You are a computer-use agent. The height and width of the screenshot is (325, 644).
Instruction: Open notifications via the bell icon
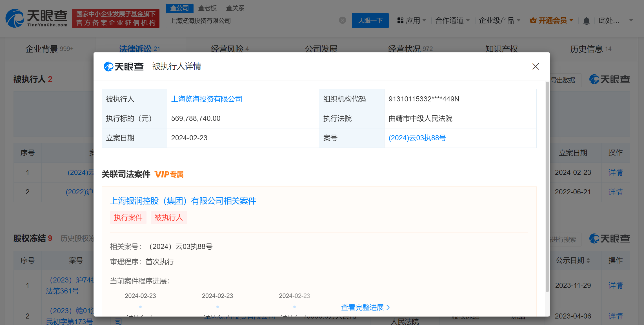[x=586, y=20]
